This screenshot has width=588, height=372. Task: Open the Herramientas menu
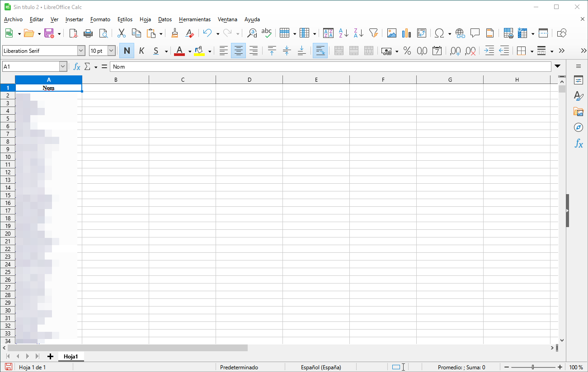point(195,19)
